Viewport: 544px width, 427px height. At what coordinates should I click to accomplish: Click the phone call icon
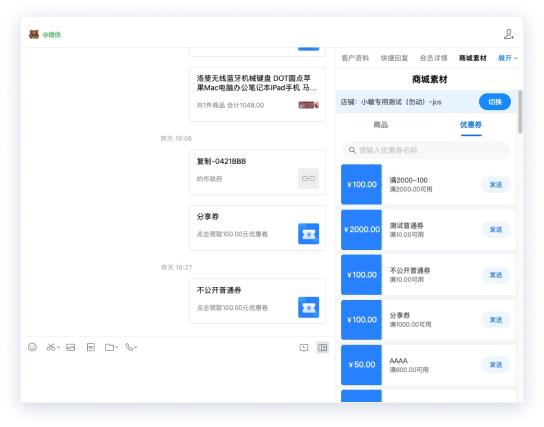(129, 347)
